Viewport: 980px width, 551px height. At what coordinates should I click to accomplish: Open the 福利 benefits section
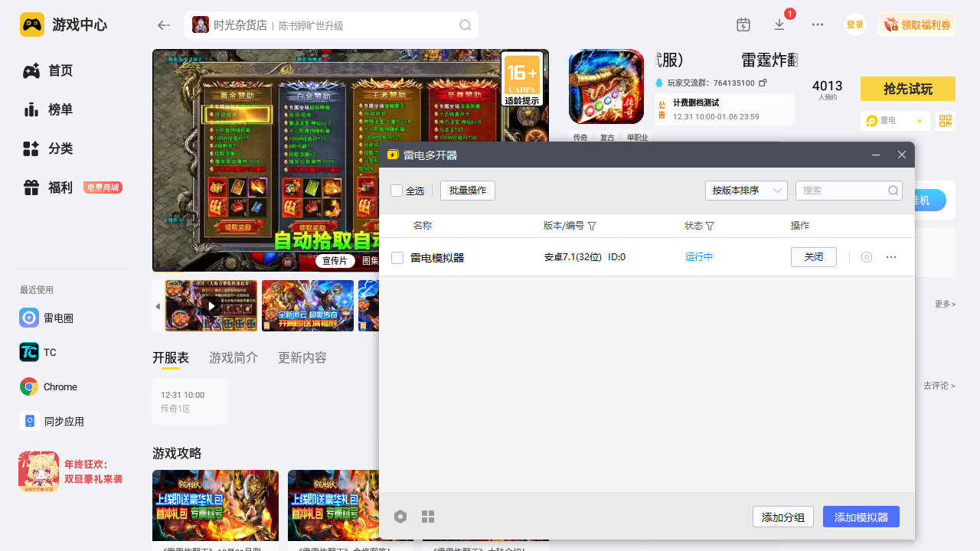tap(47, 187)
